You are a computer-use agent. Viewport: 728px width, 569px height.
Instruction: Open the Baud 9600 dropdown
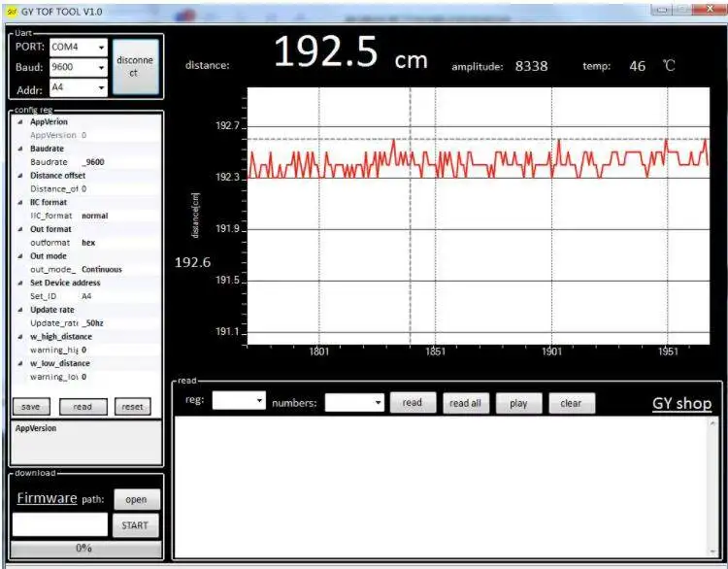(x=101, y=68)
